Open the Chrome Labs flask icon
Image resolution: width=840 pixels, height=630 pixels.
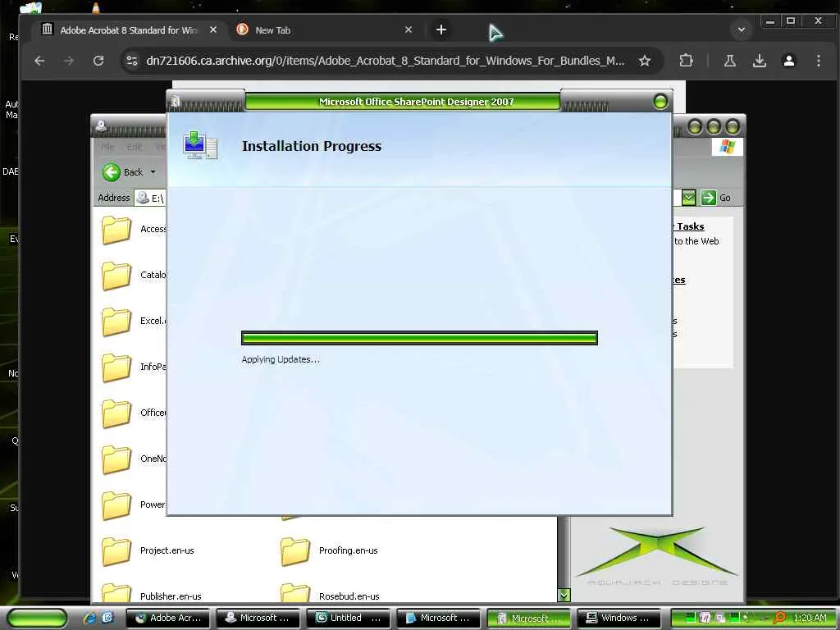click(x=729, y=61)
